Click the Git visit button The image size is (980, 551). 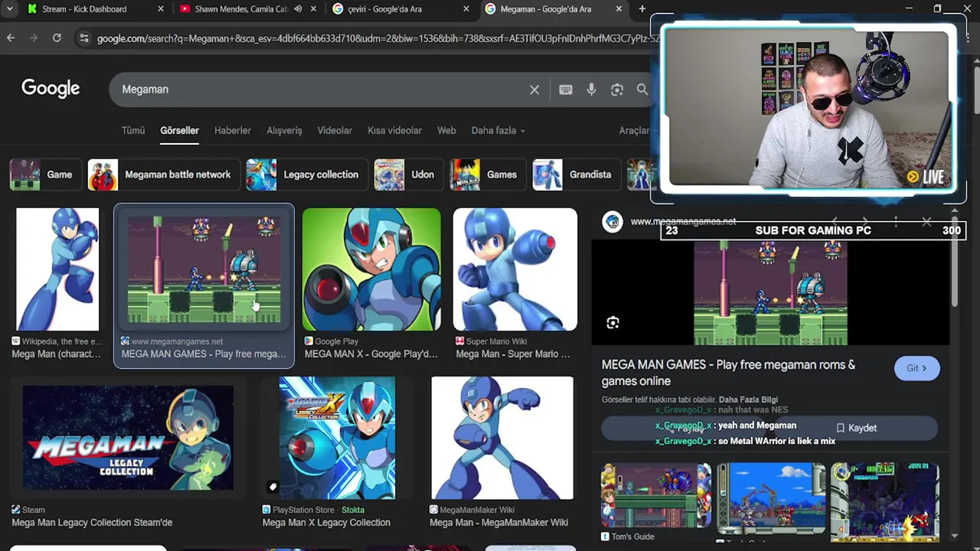click(x=916, y=368)
